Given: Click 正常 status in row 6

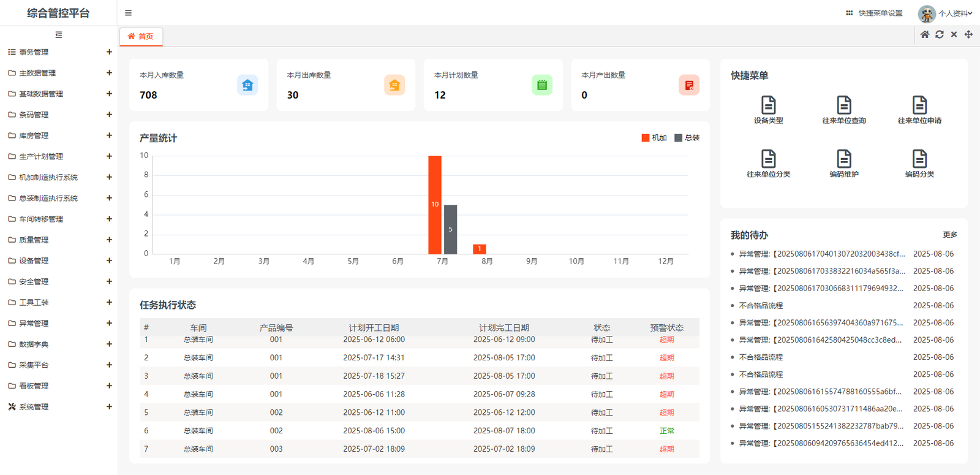Looking at the screenshot, I should coord(666,431).
